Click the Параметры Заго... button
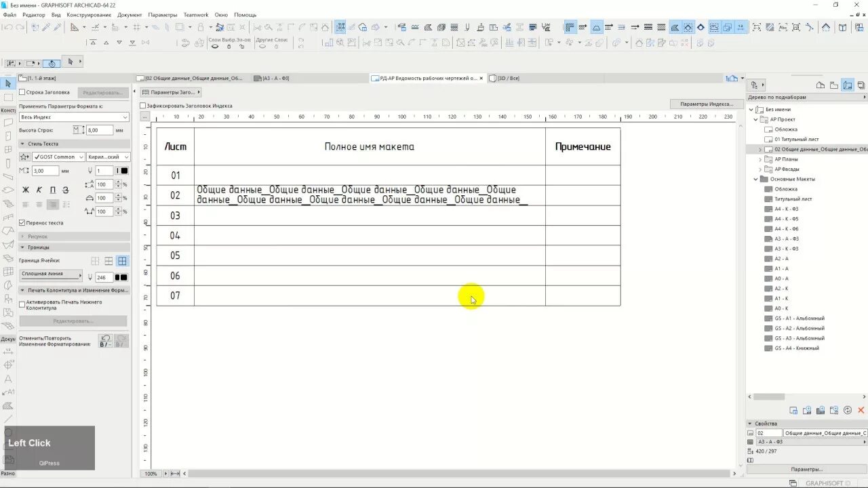Image resolution: width=868 pixels, height=488 pixels. pyautogui.click(x=172, y=92)
